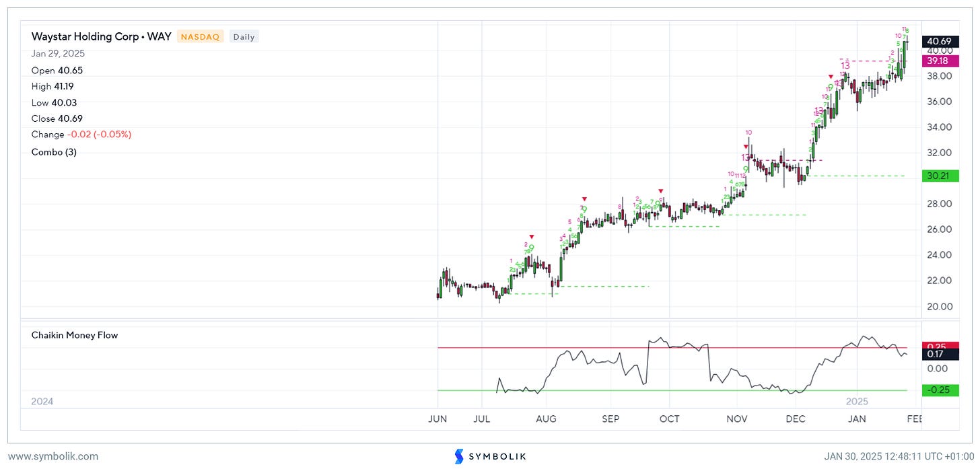Click the 20.00 price axis label
The image size is (980, 469).
point(939,306)
